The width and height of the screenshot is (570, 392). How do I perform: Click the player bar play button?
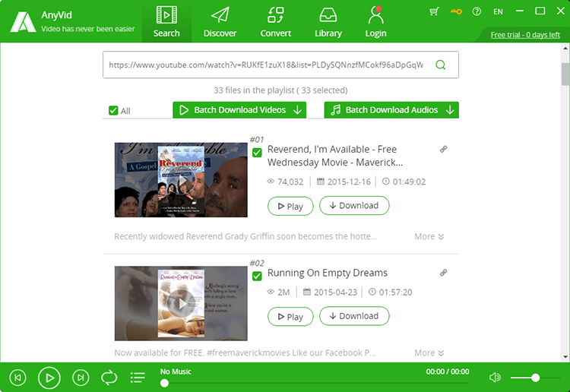[49, 378]
